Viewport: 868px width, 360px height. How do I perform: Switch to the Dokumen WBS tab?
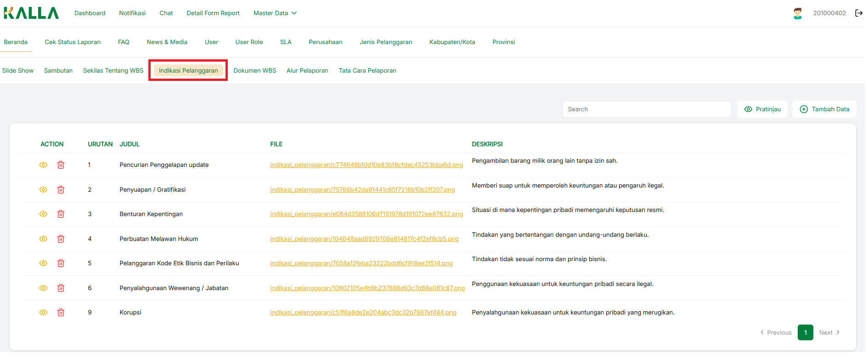(x=255, y=71)
